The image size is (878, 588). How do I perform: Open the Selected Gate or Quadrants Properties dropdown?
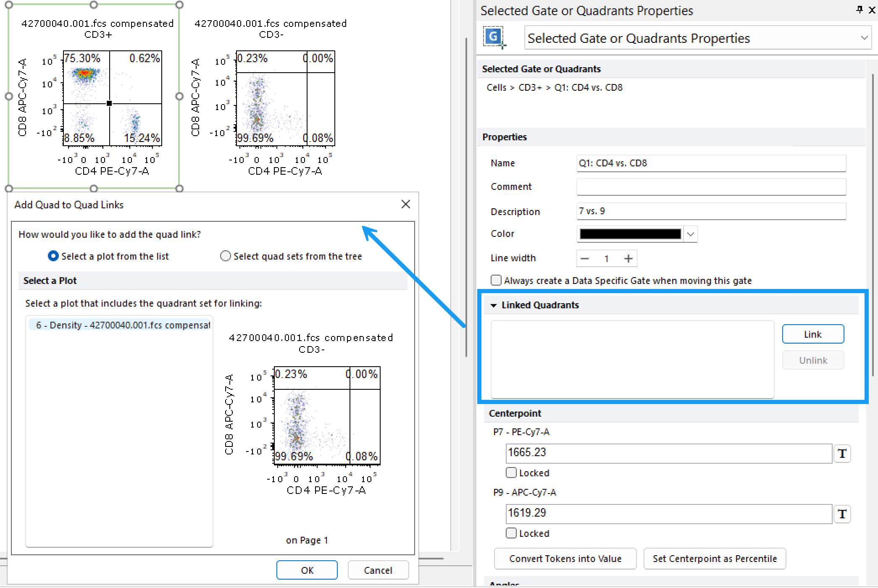tap(863, 38)
